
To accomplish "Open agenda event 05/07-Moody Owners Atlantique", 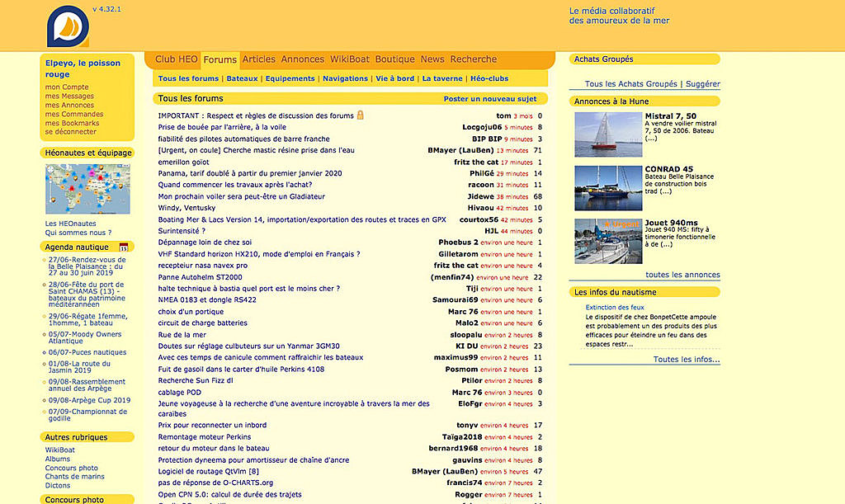I will point(85,337).
